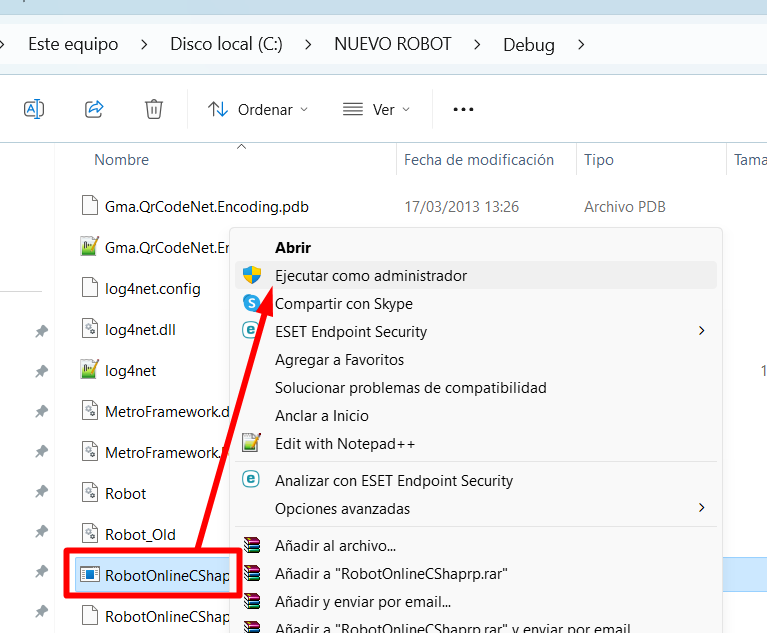Choose Abrir in context menu

293,248
